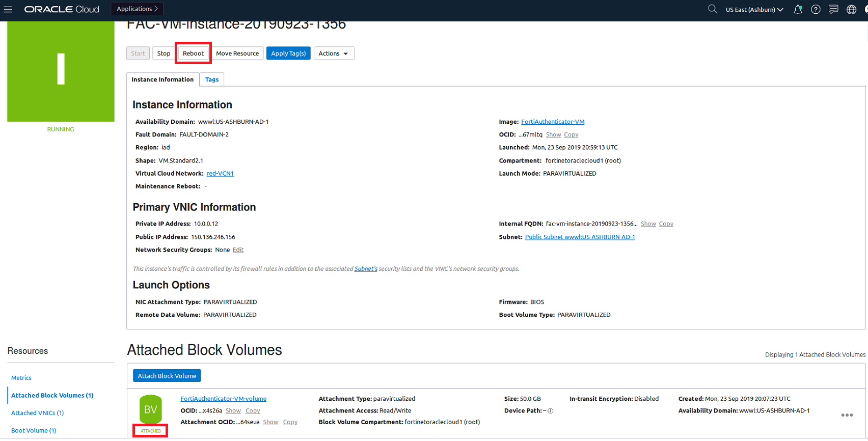
Task: Open the help question mark icon
Action: click(816, 9)
